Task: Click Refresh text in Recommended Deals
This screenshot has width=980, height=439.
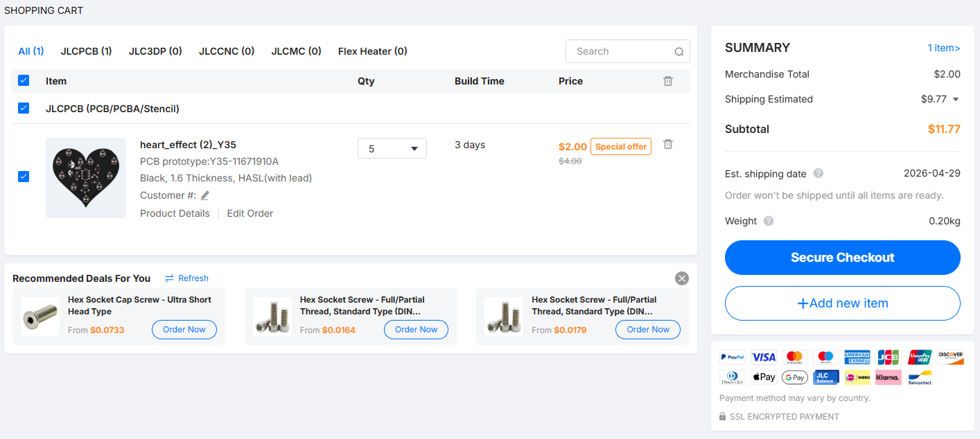Action: click(x=193, y=278)
